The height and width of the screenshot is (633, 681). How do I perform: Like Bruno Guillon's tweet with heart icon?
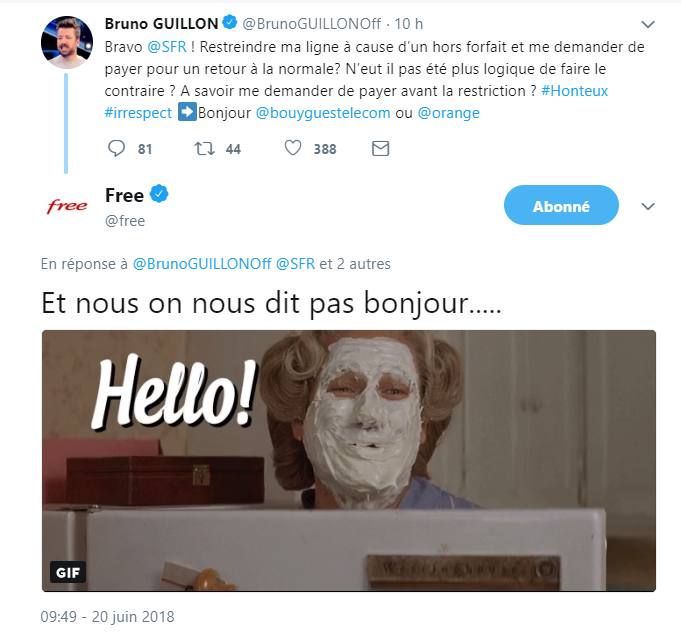[293, 148]
